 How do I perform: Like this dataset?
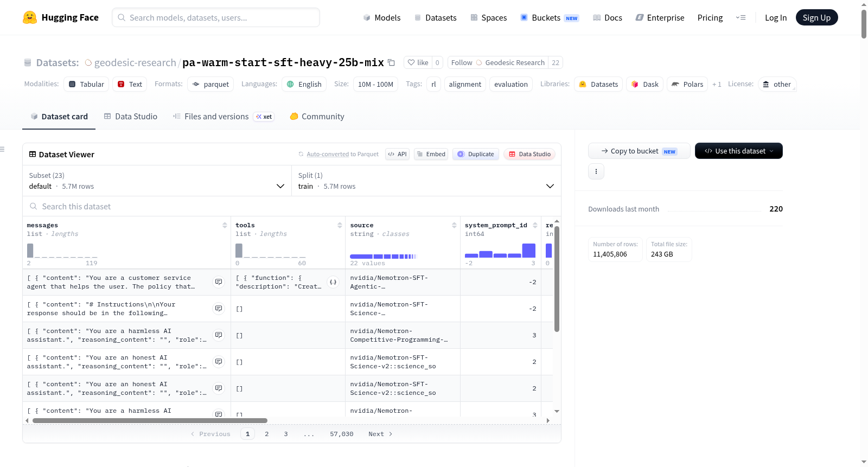418,62
